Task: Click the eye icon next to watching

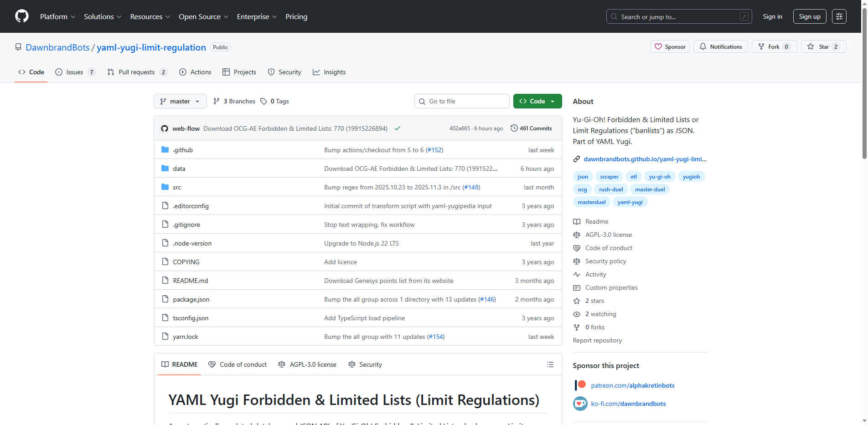Action: coord(577,314)
